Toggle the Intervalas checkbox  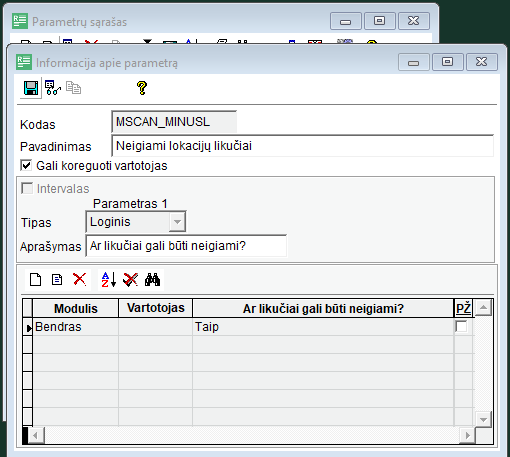[27, 188]
